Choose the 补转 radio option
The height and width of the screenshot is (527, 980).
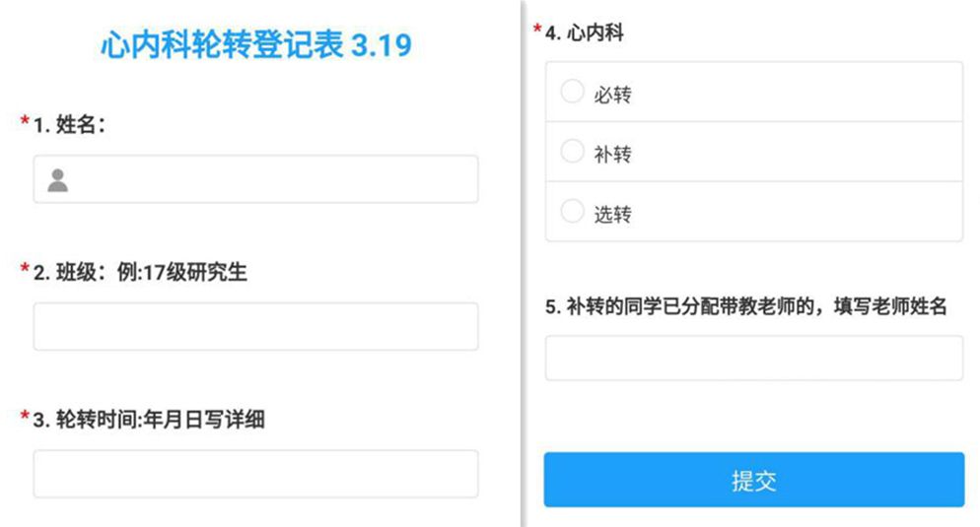573,153
